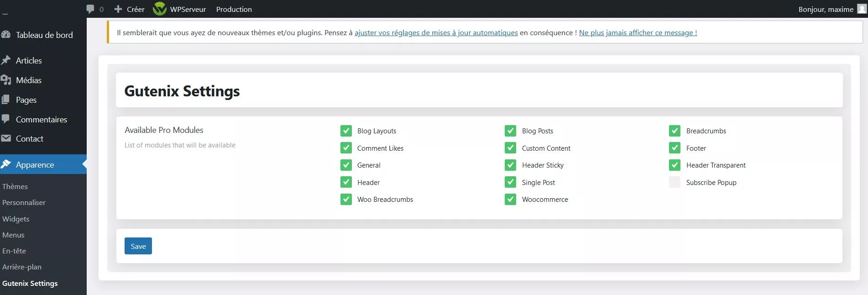Open En-tête submenu item
This screenshot has width=868, height=295.
point(14,251)
